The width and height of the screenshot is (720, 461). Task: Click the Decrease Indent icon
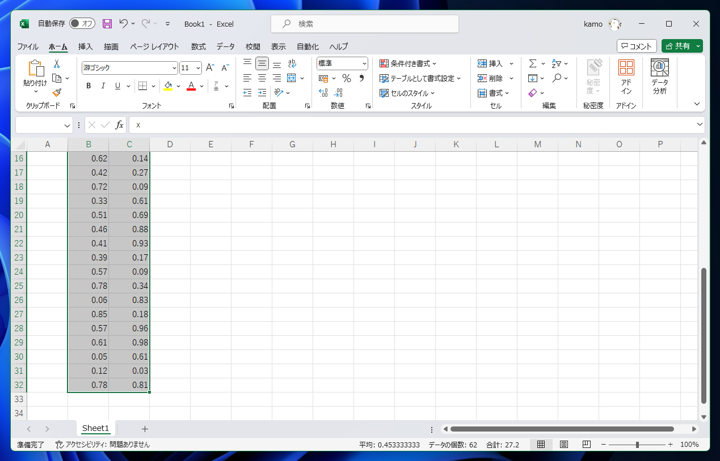click(x=247, y=93)
